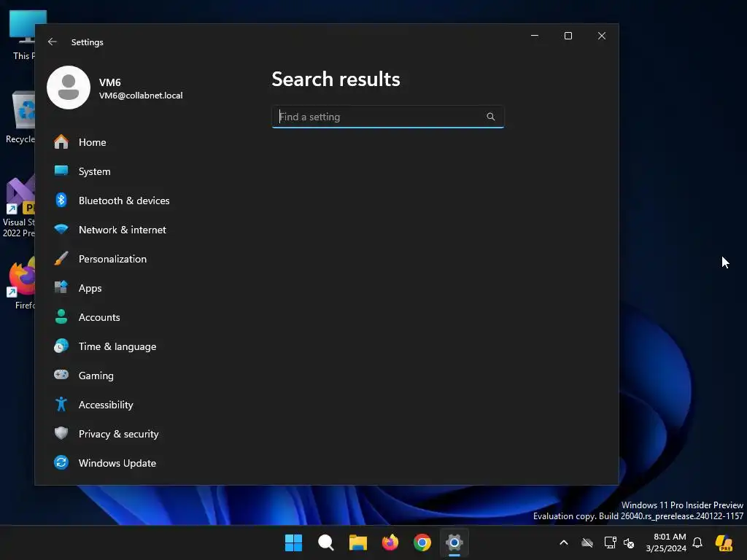The image size is (747, 560).
Task: Click the muted volume tray icon
Action: coord(629,542)
